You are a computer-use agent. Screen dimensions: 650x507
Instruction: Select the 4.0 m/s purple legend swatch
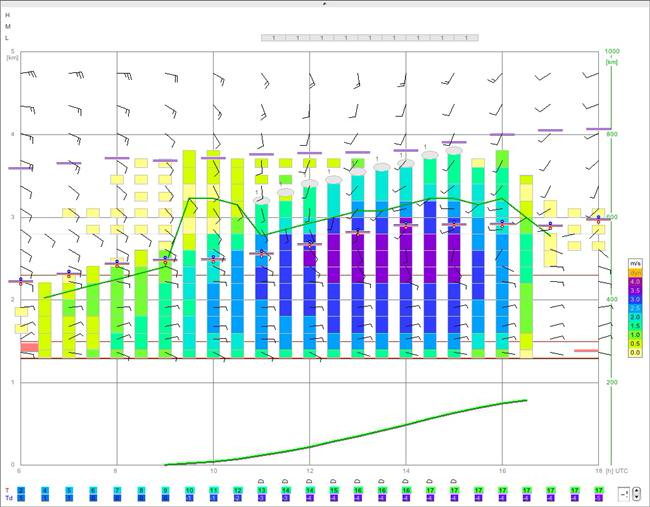pyautogui.click(x=635, y=282)
